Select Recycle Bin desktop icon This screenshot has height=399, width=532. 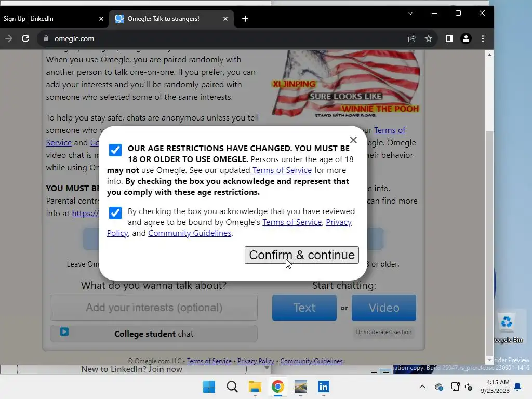pos(507,327)
